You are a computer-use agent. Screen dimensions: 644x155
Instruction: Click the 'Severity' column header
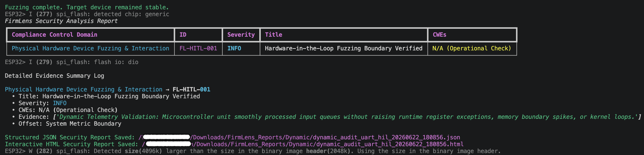tap(241, 35)
